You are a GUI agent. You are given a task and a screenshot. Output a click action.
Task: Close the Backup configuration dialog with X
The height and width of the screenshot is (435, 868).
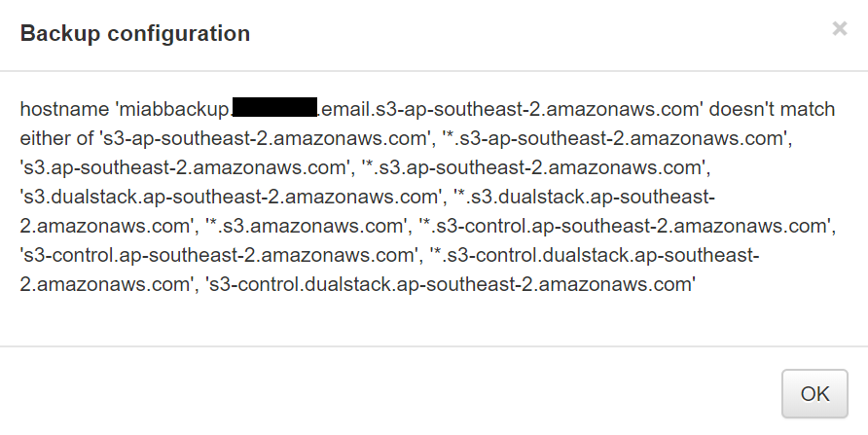pos(839,28)
